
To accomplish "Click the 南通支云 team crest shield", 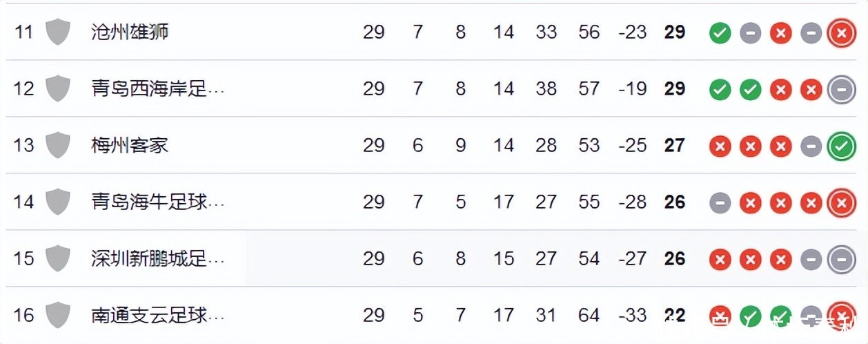I will 58,315.
